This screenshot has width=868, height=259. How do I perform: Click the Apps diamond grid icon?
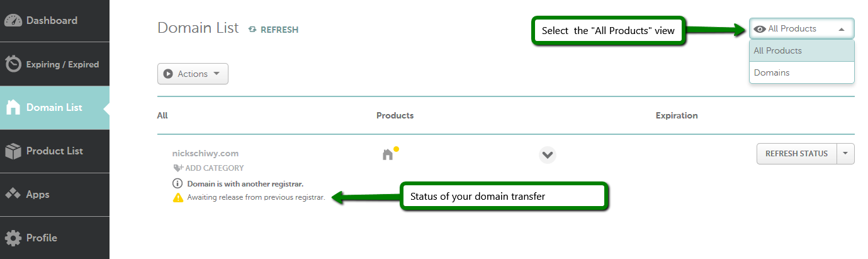(x=13, y=194)
